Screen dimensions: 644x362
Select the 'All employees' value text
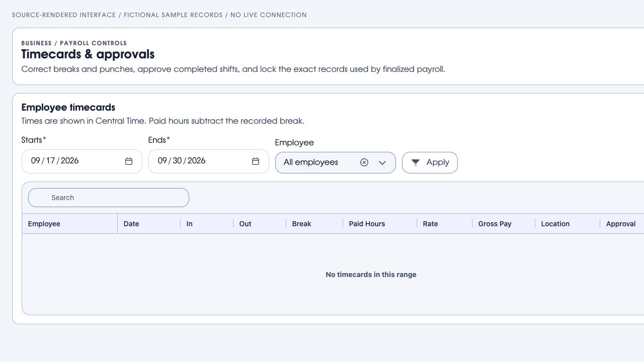click(311, 162)
